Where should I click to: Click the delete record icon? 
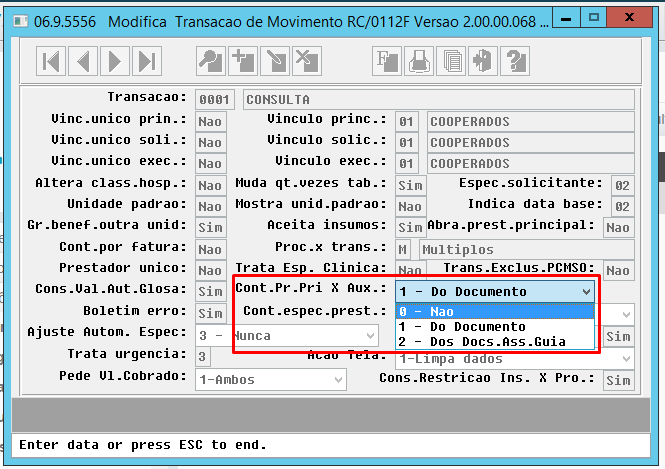307,61
